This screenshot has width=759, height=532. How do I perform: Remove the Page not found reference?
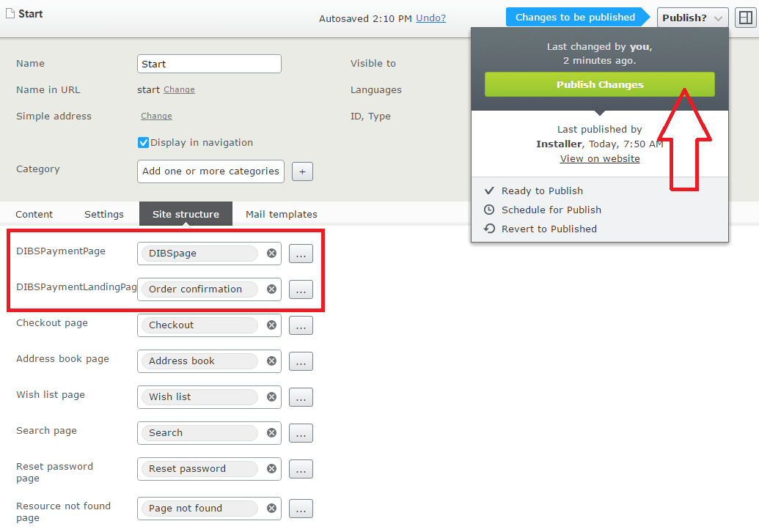coord(271,508)
